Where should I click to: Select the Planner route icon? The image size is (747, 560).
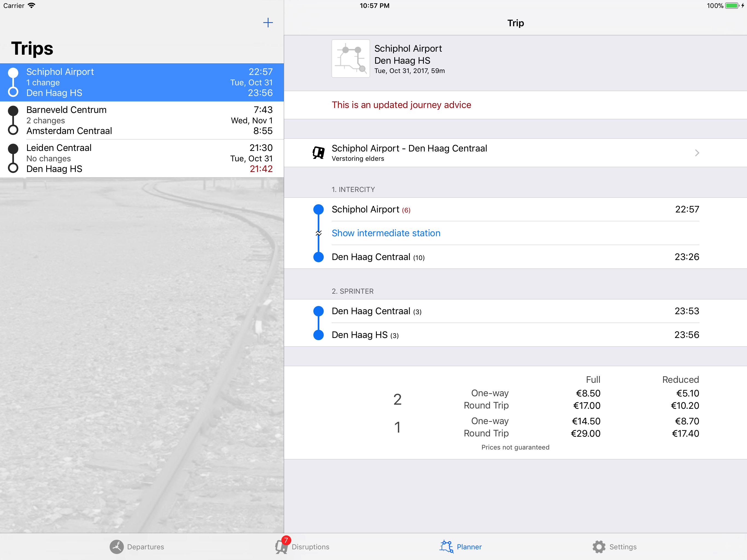point(447,547)
